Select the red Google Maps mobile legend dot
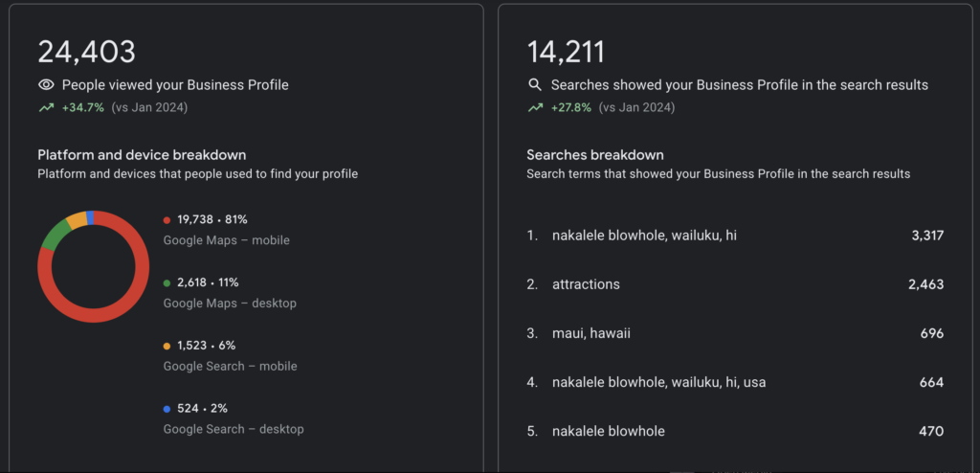The image size is (980, 473). tap(167, 220)
